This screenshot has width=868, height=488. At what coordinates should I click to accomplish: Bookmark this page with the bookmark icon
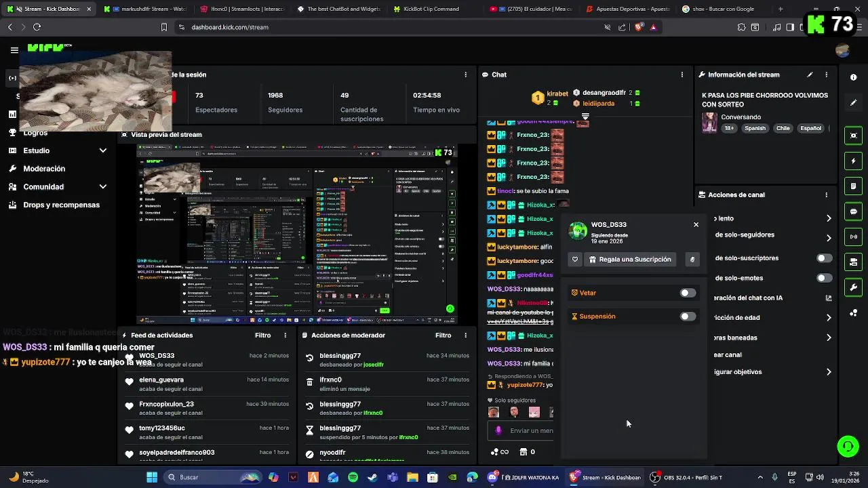163,27
